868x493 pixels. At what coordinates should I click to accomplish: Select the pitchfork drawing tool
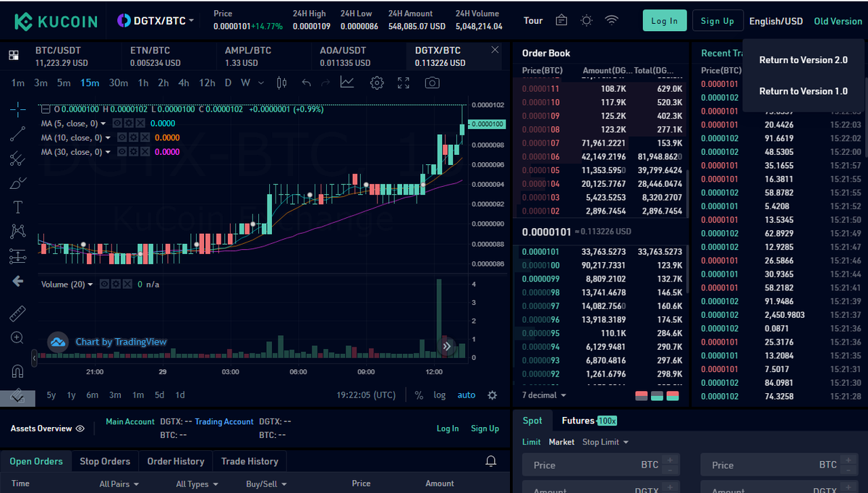[18, 158]
